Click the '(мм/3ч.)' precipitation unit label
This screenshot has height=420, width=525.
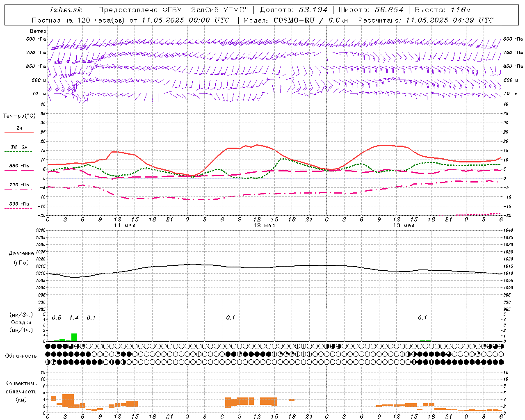(21, 315)
